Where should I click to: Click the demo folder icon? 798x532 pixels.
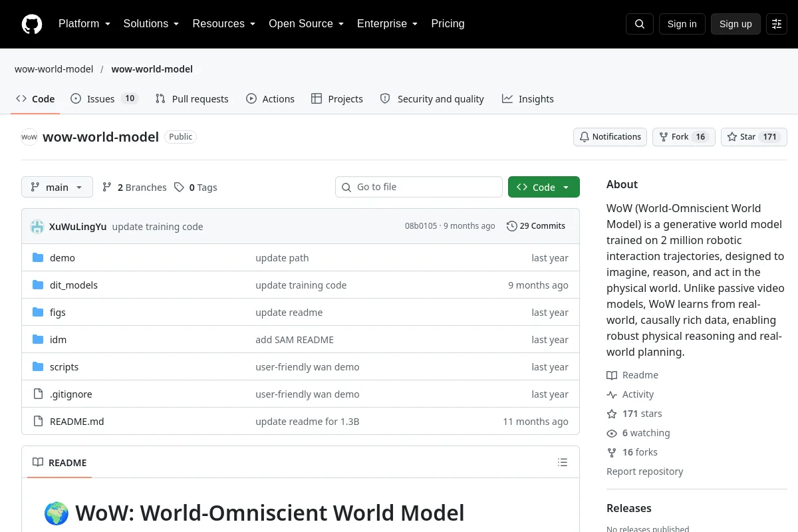(x=38, y=258)
